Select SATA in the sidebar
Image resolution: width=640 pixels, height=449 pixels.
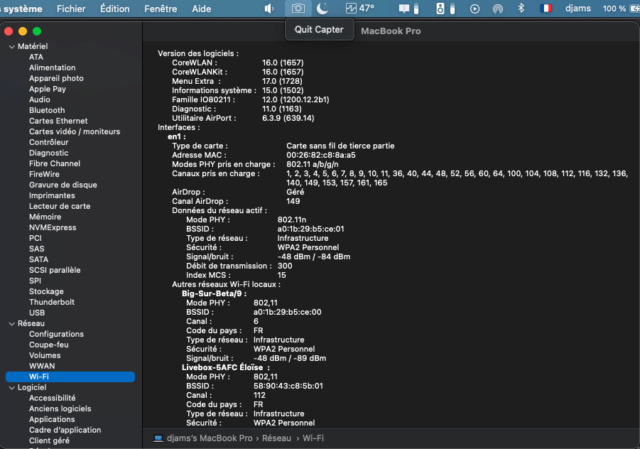(x=39, y=260)
